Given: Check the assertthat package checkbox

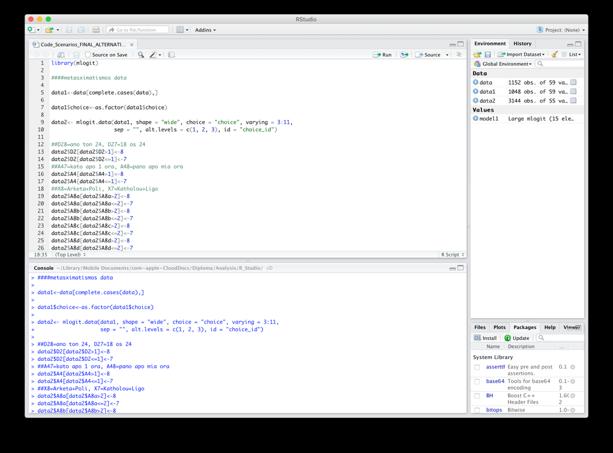Looking at the screenshot, I should point(477,367).
